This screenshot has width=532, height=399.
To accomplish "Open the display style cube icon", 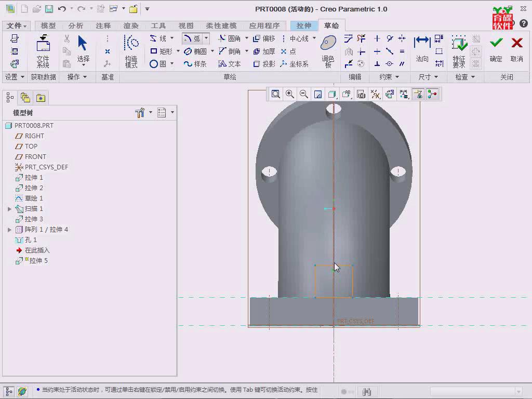I will 332,95.
